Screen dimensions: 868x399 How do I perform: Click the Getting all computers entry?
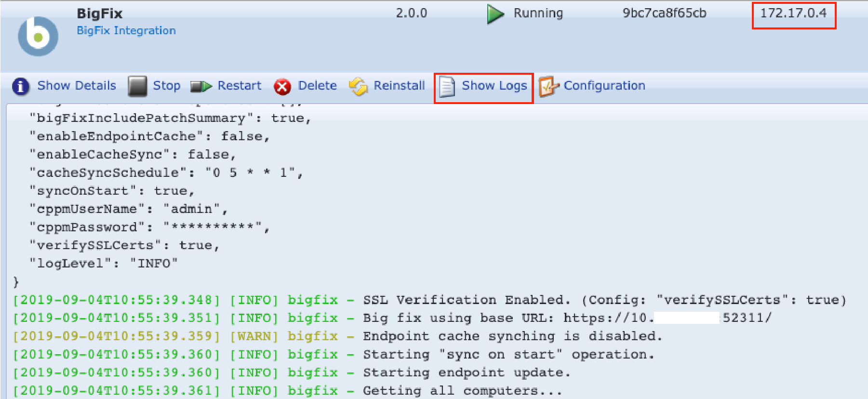(x=288, y=391)
